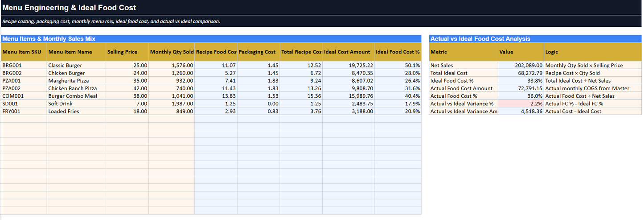Image resolution: width=644 pixels, height=220 pixels.
Task: Click the variance amount value 4,518.36
Action: click(x=521, y=111)
